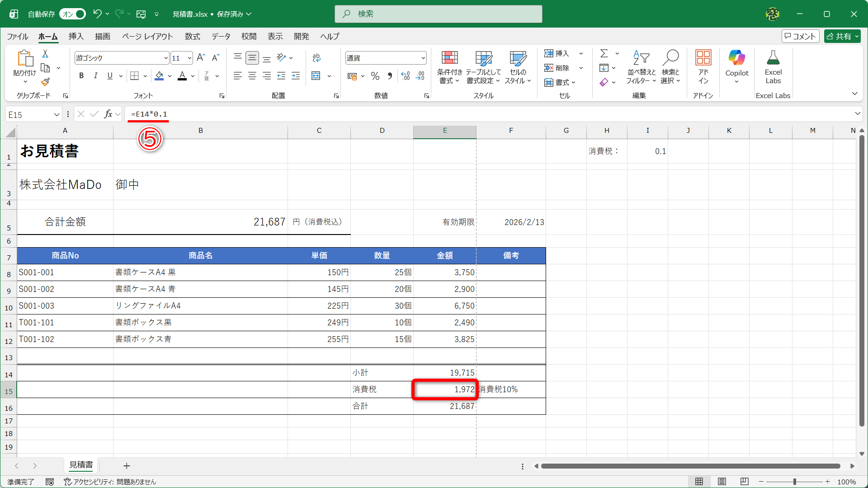This screenshot has height=488, width=868.
Task: Open the font size dropdown
Action: [189, 58]
